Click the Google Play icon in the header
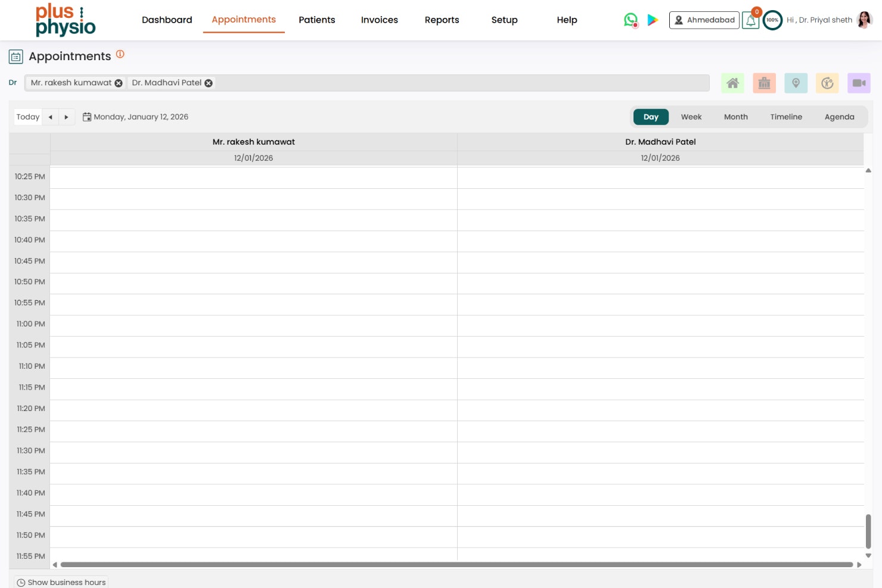Viewport: 882px width, 588px height. pos(653,20)
